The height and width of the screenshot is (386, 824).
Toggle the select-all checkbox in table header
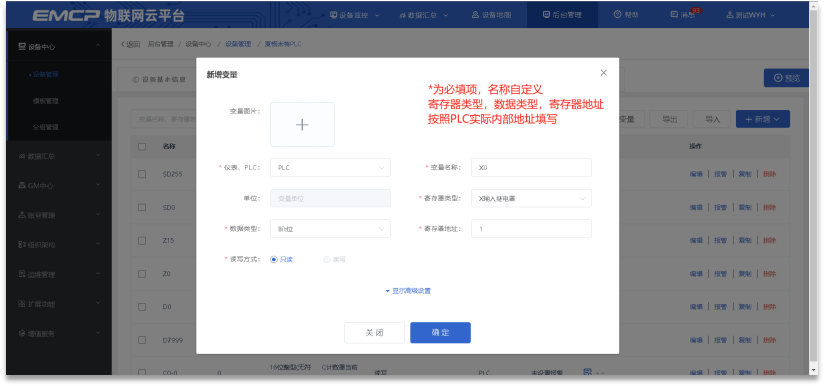[x=142, y=147]
